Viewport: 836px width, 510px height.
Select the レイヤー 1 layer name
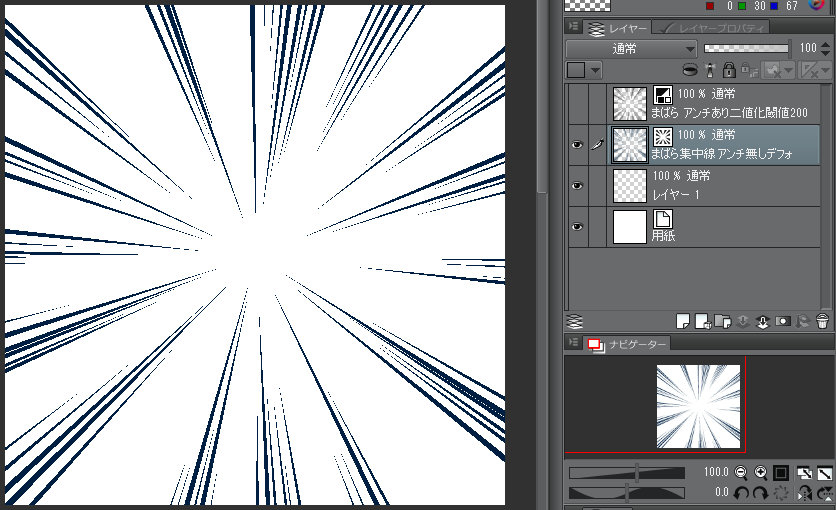click(676, 195)
